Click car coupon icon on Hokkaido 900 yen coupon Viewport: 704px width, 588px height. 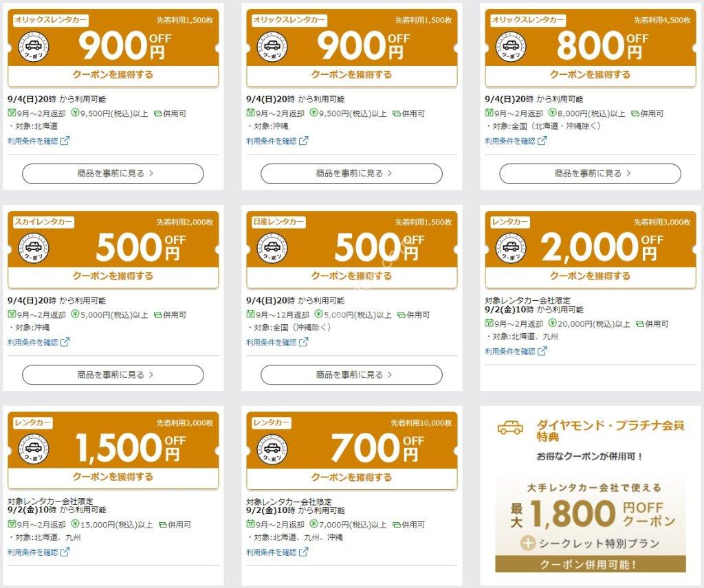coord(34,47)
